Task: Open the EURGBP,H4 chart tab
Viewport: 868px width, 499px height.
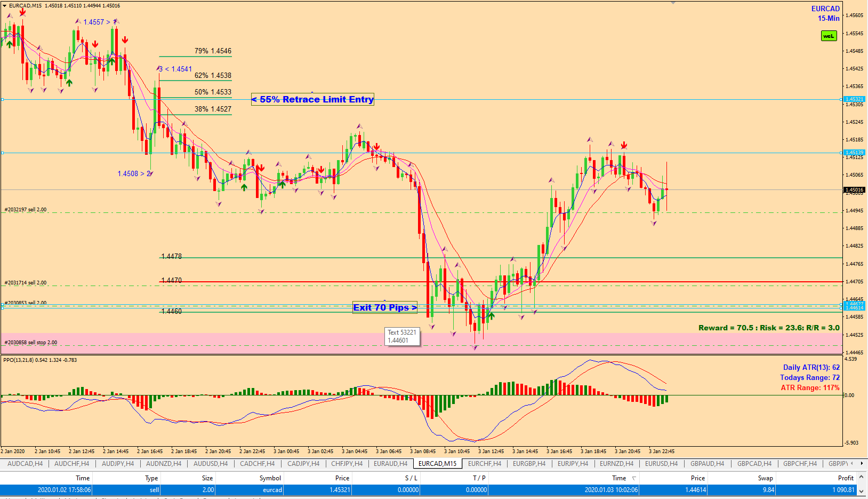Action: (529, 464)
